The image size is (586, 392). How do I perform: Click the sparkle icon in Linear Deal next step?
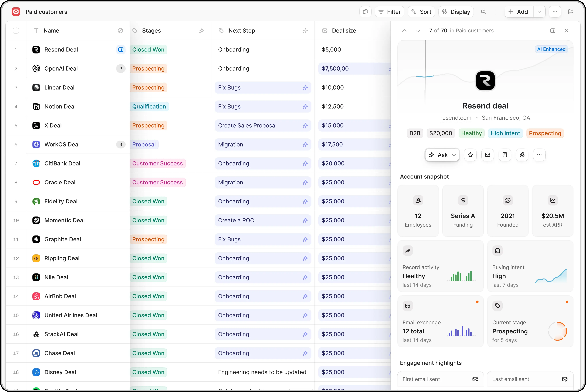pos(305,88)
